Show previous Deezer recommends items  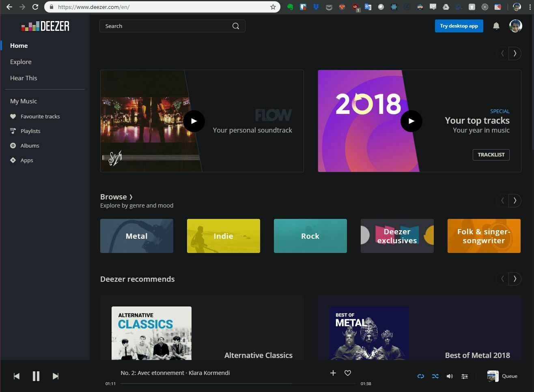502,278
